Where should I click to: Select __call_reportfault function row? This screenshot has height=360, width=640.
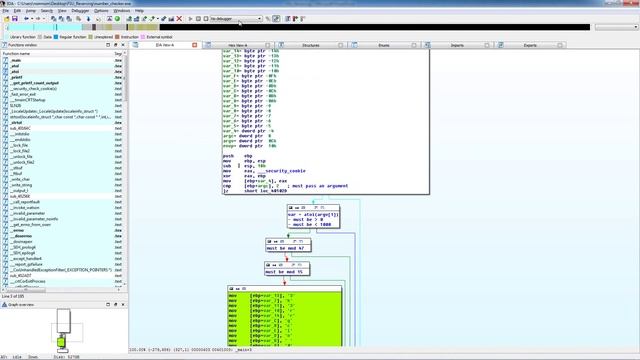[62, 202]
